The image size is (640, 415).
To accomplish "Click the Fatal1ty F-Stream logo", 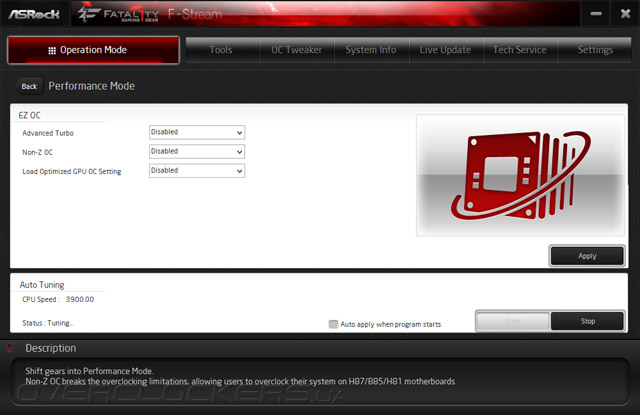I will 150,14.
